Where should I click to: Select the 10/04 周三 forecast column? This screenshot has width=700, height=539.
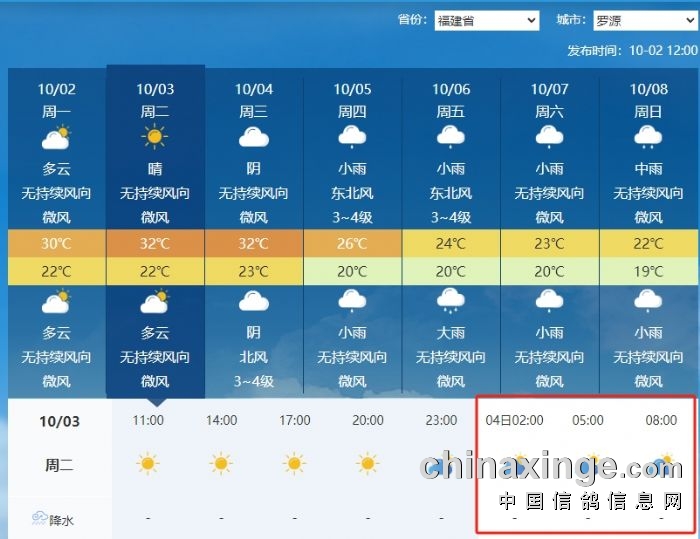click(254, 100)
